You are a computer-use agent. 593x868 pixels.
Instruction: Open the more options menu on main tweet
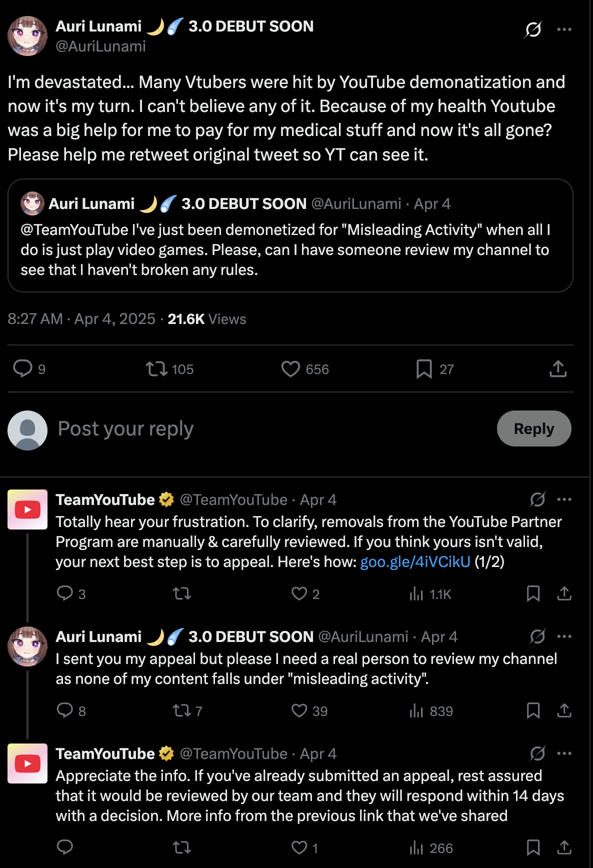click(564, 29)
